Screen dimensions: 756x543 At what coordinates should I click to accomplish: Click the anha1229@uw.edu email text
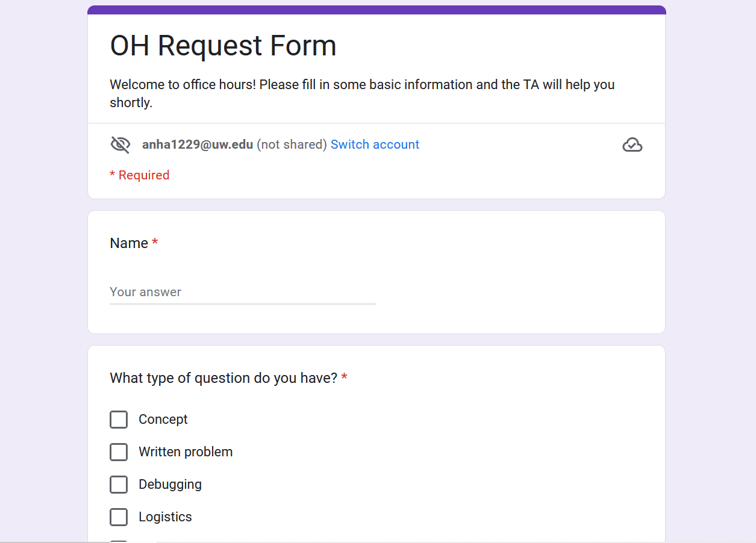pos(198,144)
